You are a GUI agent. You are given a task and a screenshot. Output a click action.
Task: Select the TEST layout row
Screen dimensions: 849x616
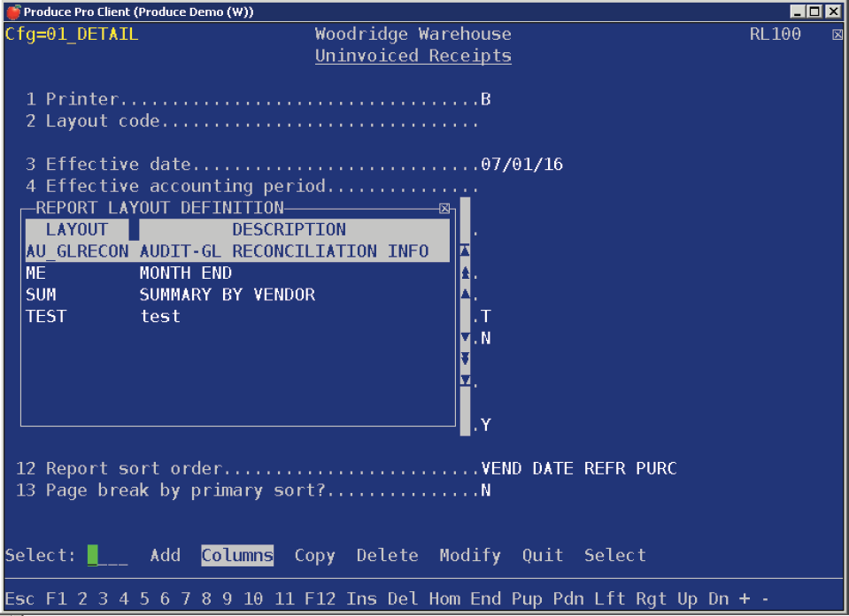[237, 316]
